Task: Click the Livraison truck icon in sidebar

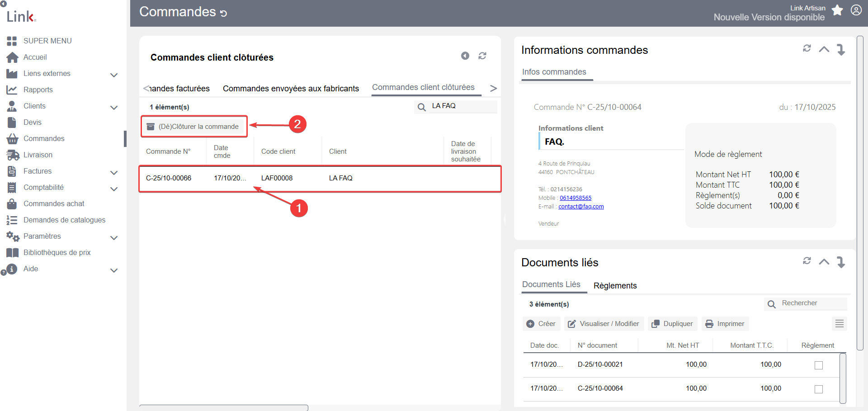Action: (12, 155)
